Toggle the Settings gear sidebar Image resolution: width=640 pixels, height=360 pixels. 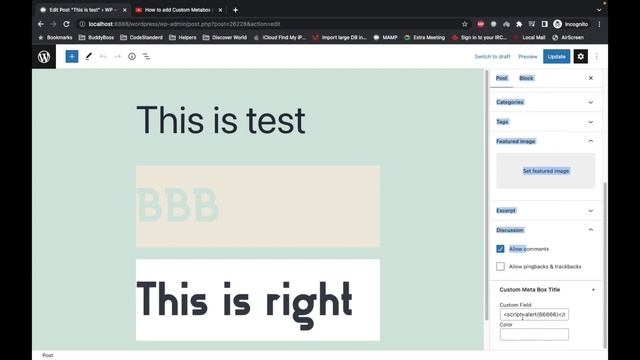pyautogui.click(x=580, y=56)
